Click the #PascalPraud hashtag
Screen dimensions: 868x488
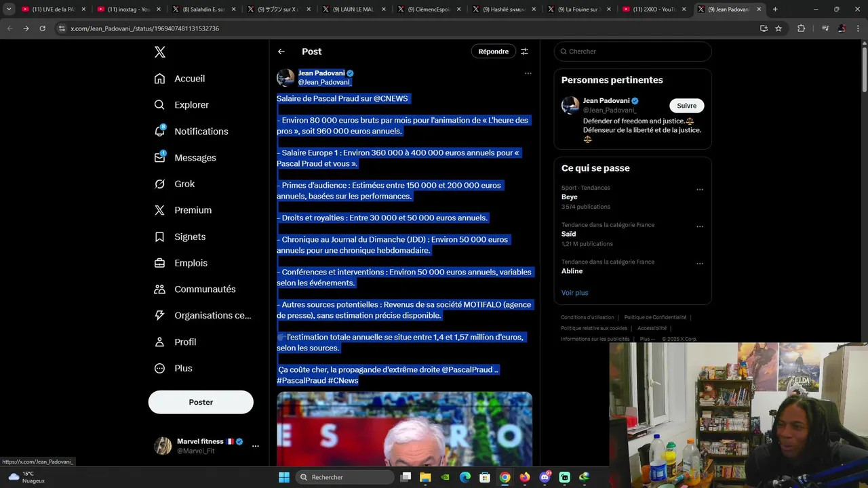click(x=301, y=380)
